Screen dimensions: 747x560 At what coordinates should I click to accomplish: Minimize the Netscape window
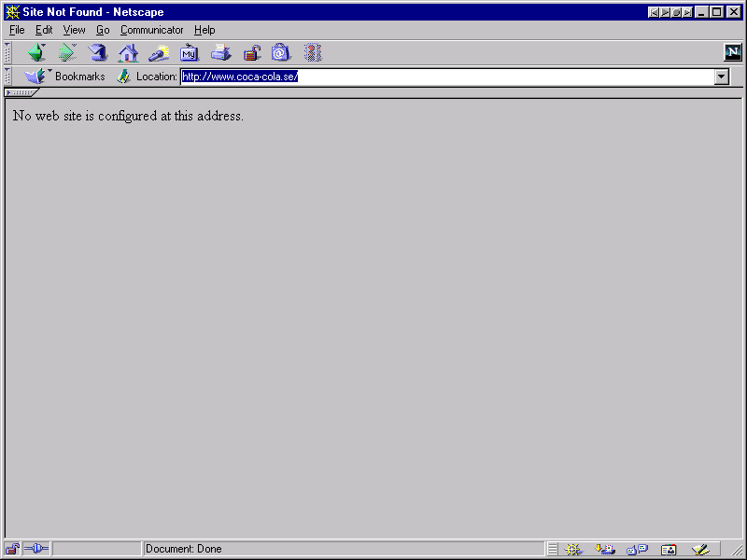(701, 12)
